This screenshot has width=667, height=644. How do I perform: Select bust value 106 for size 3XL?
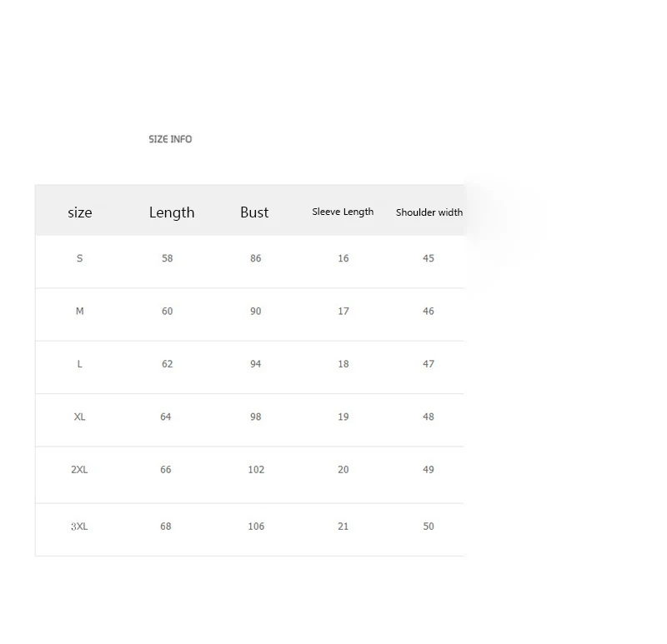click(256, 527)
